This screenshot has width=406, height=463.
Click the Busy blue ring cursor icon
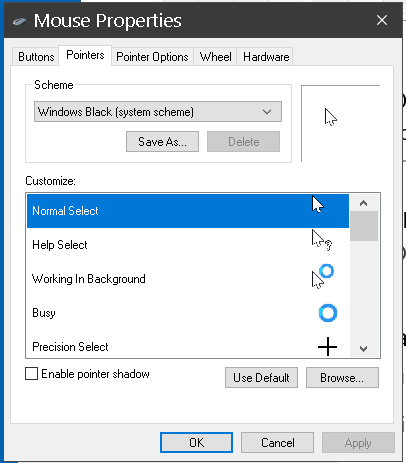[x=328, y=313]
